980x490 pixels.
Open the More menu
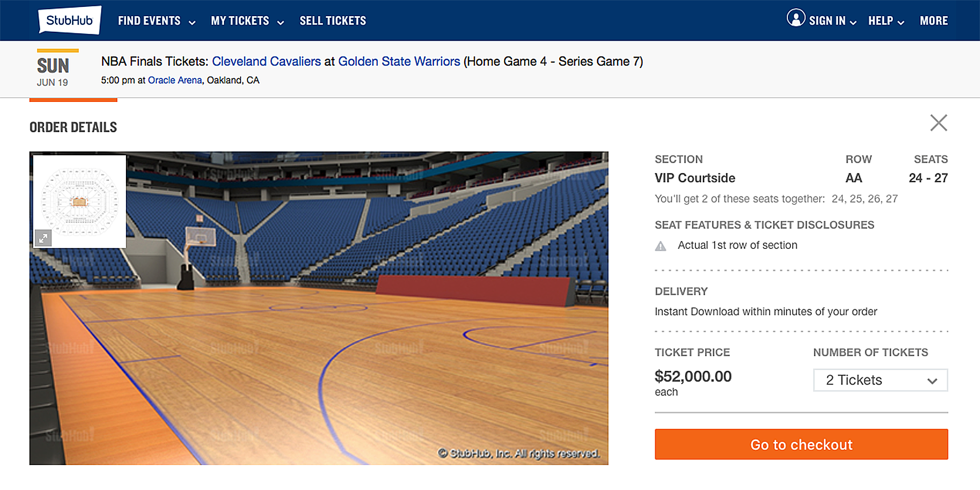tap(933, 21)
